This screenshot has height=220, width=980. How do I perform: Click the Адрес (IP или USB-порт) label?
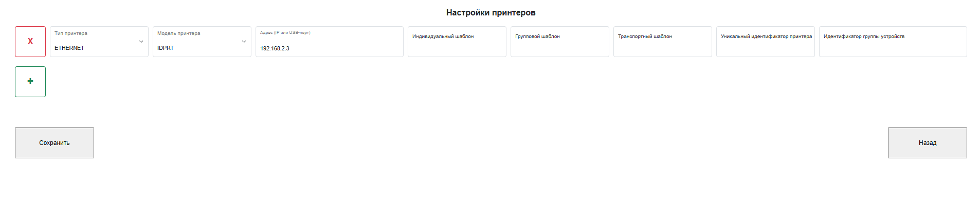point(285,33)
